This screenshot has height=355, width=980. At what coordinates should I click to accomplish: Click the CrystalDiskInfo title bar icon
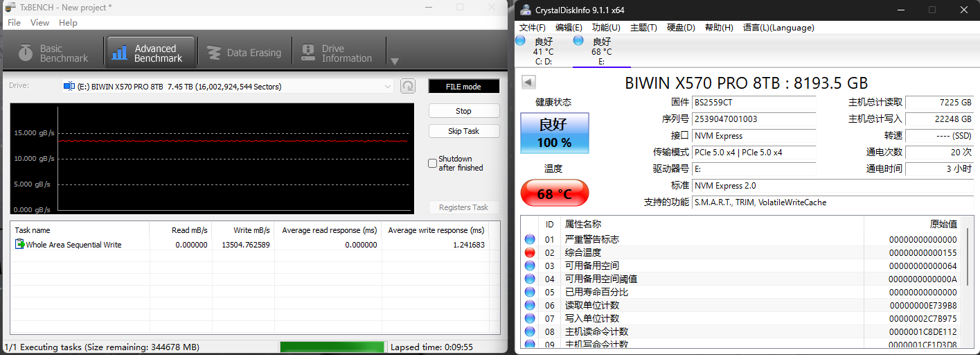coord(524,10)
